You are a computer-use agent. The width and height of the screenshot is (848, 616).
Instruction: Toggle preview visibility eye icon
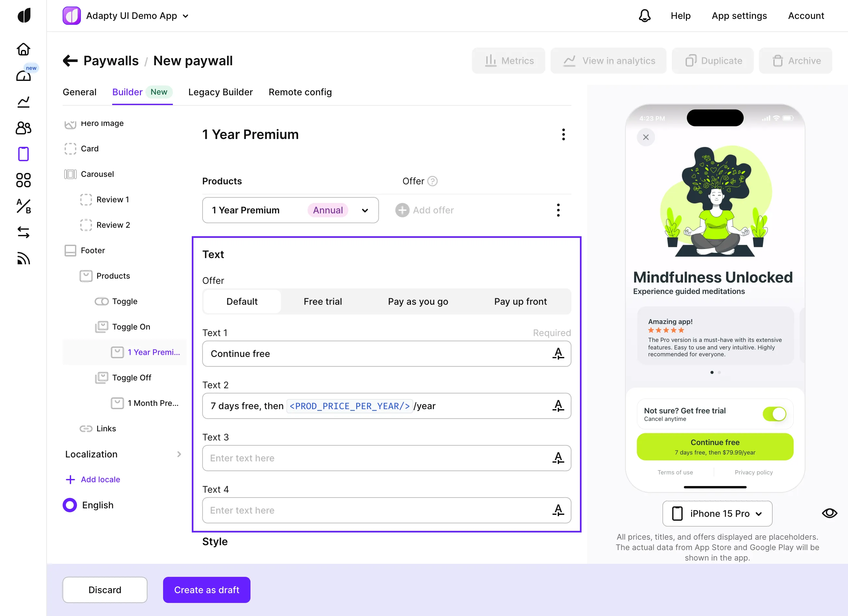pyautogui.click(x=829, y=513)
